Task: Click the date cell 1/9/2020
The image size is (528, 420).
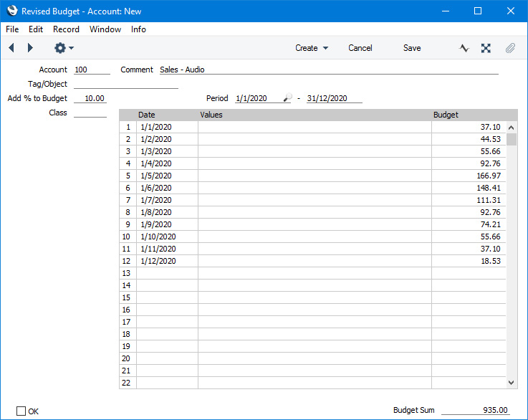Action: [168, 224]
